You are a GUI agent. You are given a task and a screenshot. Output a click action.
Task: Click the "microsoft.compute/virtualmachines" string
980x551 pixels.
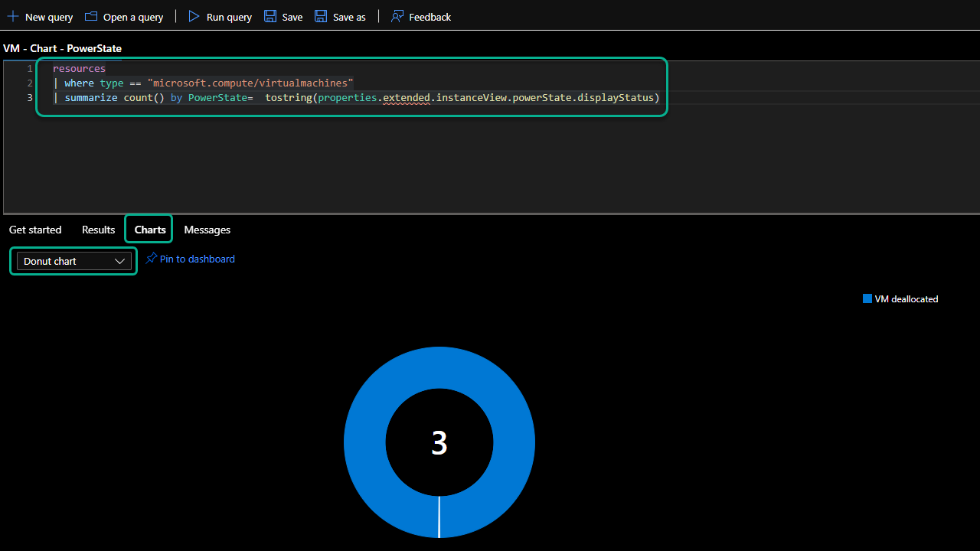pos(250,83)
